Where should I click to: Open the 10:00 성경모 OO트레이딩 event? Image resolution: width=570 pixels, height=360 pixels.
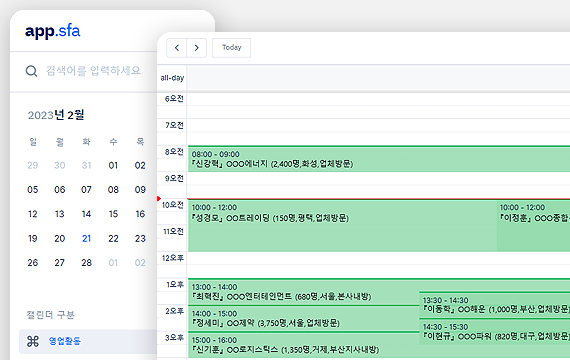pos(342,225)
